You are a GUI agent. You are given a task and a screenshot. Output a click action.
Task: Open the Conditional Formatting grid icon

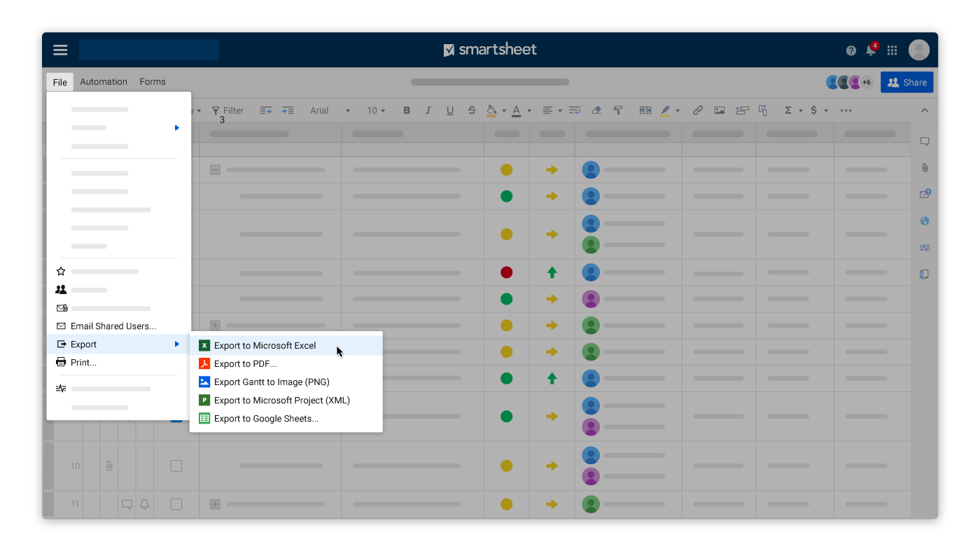[x=645, y=111]
